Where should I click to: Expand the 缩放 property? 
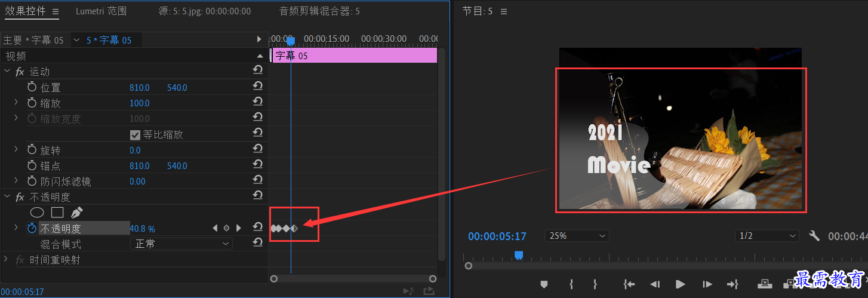(16, 103)
